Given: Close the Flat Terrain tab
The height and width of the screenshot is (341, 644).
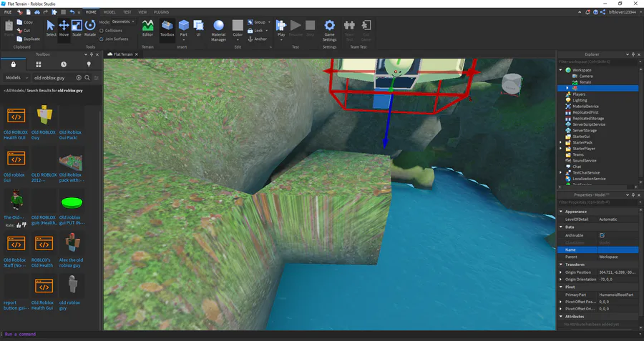Looking at the screenshot, I should (x=137, y=54).
